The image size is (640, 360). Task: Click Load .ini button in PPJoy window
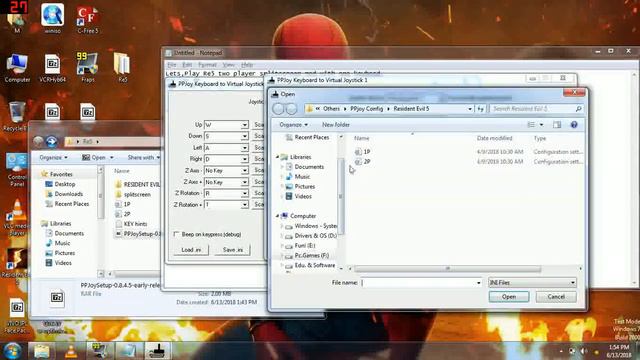(x=191, y=250)
